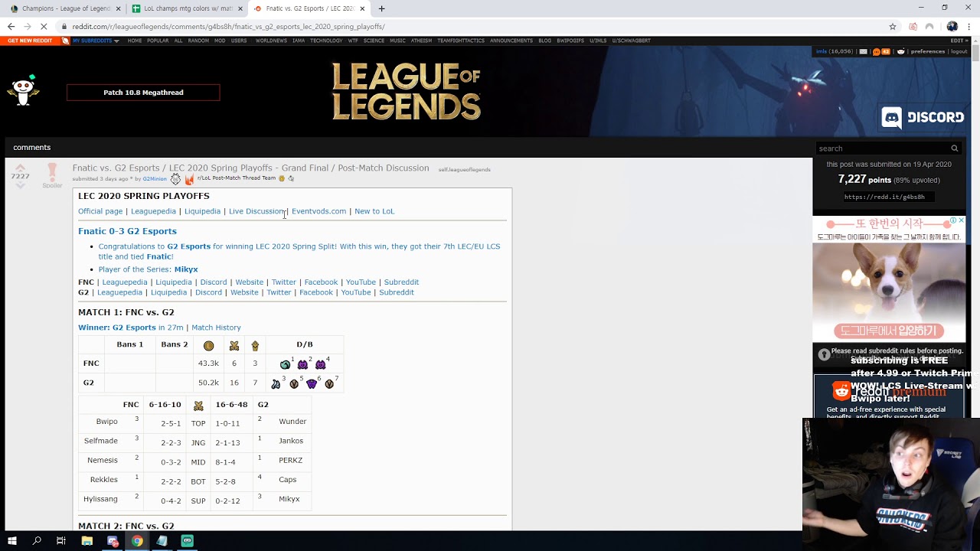Screen dimensions: 980x551
Task: Open G2 Discord link
Action: pyautogui.click(x=208, y=292)
